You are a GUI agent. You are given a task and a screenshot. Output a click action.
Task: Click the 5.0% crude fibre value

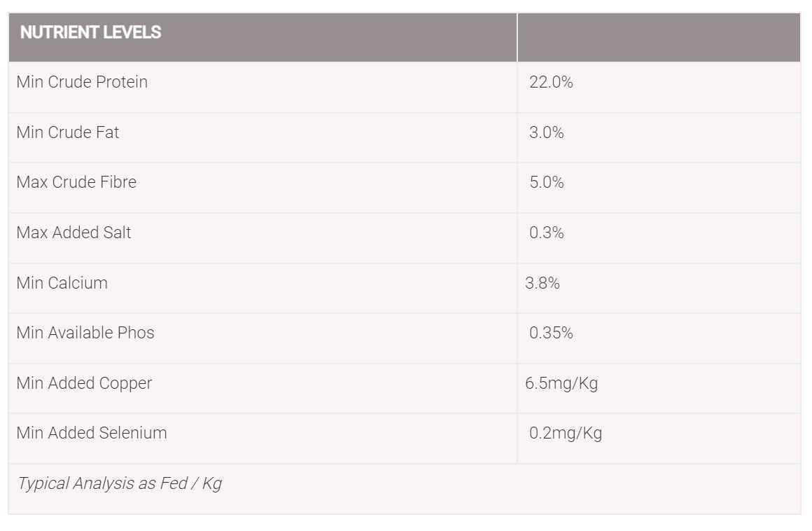[546, 182]
